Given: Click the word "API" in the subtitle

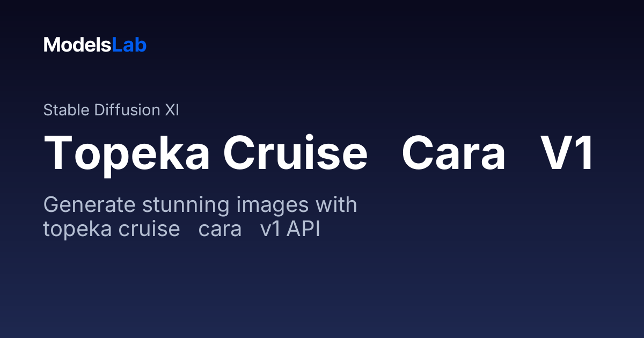Looking at the screenshot, I should tap(303, 230).
